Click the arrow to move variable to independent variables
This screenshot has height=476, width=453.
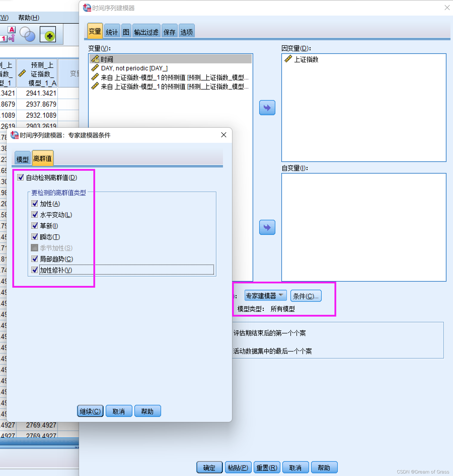267,227
